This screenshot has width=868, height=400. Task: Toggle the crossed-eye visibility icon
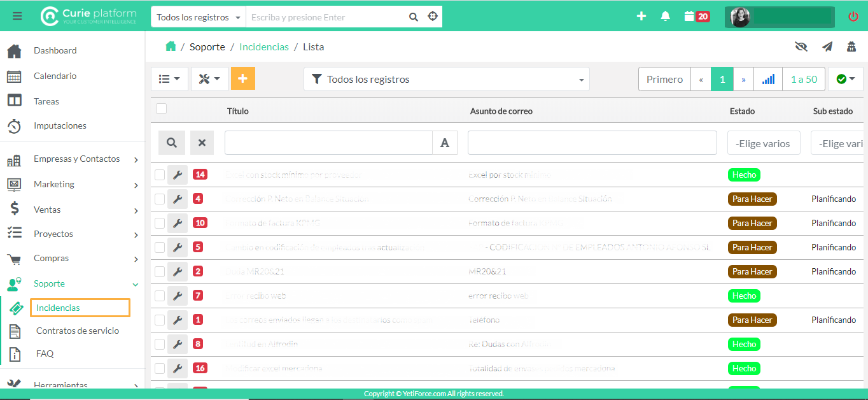[x=801, y=46]
